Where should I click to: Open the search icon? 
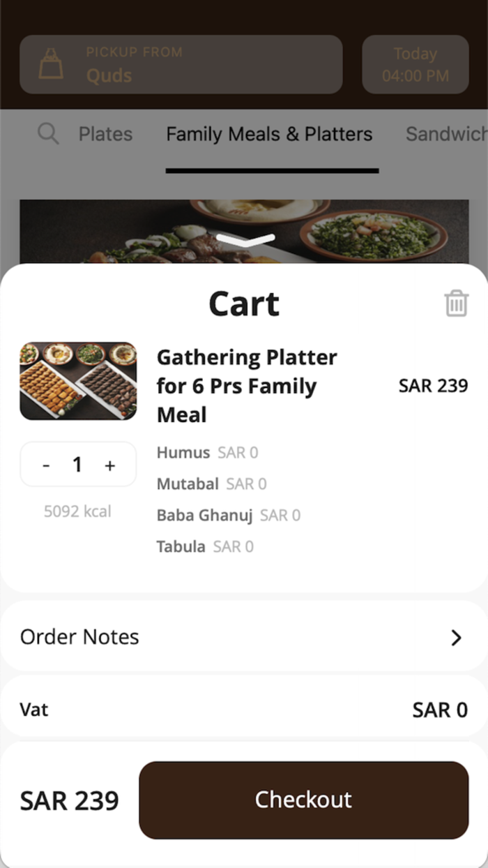tap(47, 133)
